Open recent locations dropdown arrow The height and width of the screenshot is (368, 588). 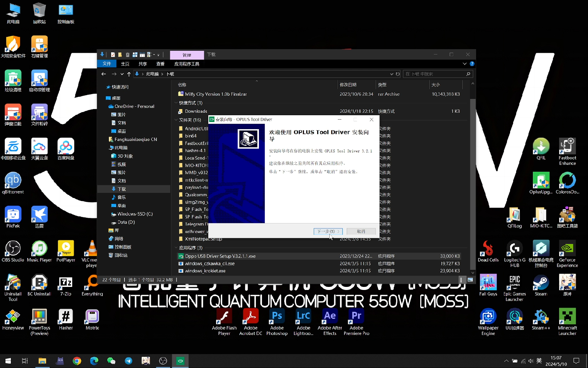point(122,74)
